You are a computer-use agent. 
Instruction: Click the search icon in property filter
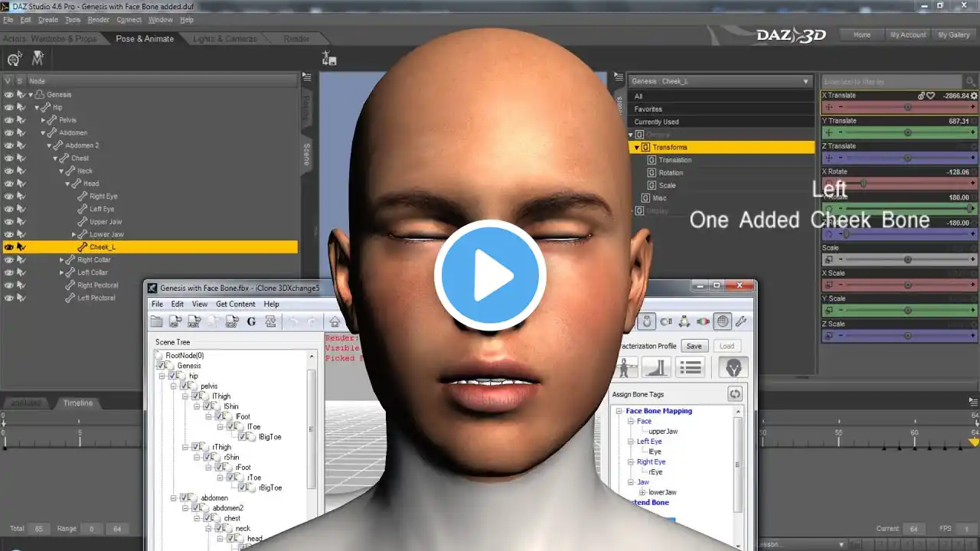tap(971, 81)
